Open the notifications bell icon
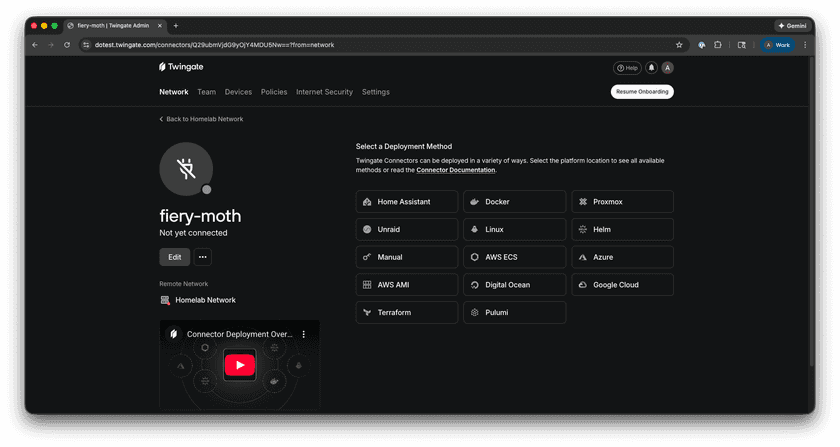Image resolution: width=840 pixels, height=447 pixels. [x=651, y=68]
